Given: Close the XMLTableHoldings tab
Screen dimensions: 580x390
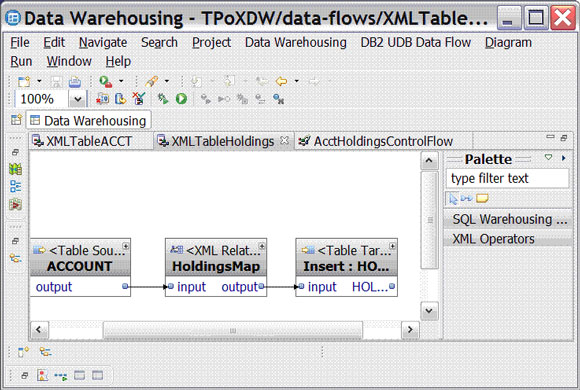Looking at the screenshot, I should (284, 140).
